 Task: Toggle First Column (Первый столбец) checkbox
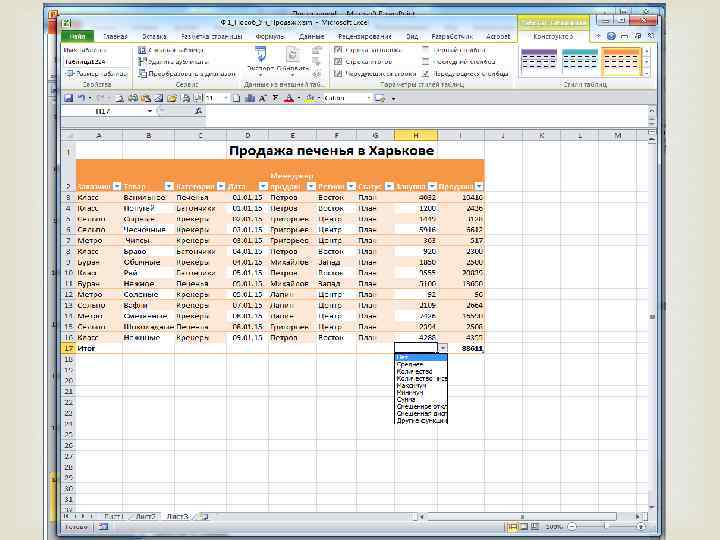coord(426,50)
